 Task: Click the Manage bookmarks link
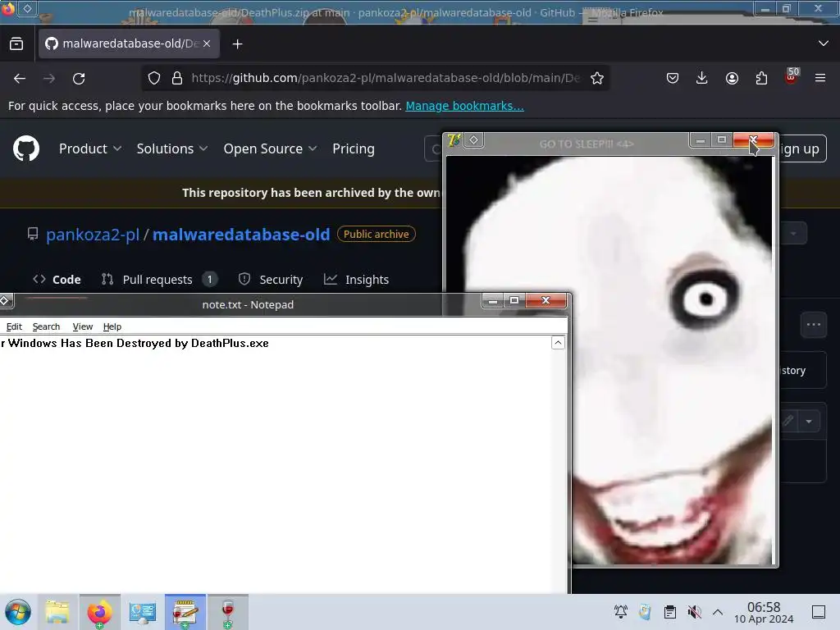coord(464,106)
